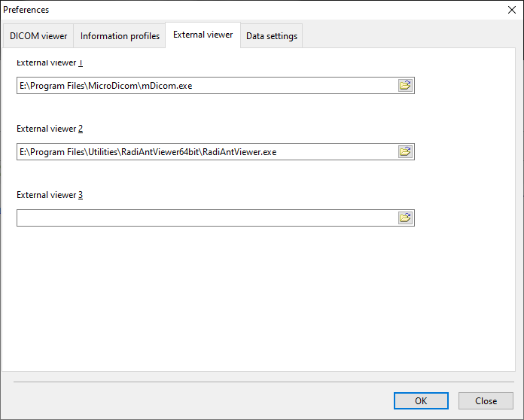Click the "External viewer 1" label
The height and width of the screenshot is (420, 524).
(x=50, y=63)
